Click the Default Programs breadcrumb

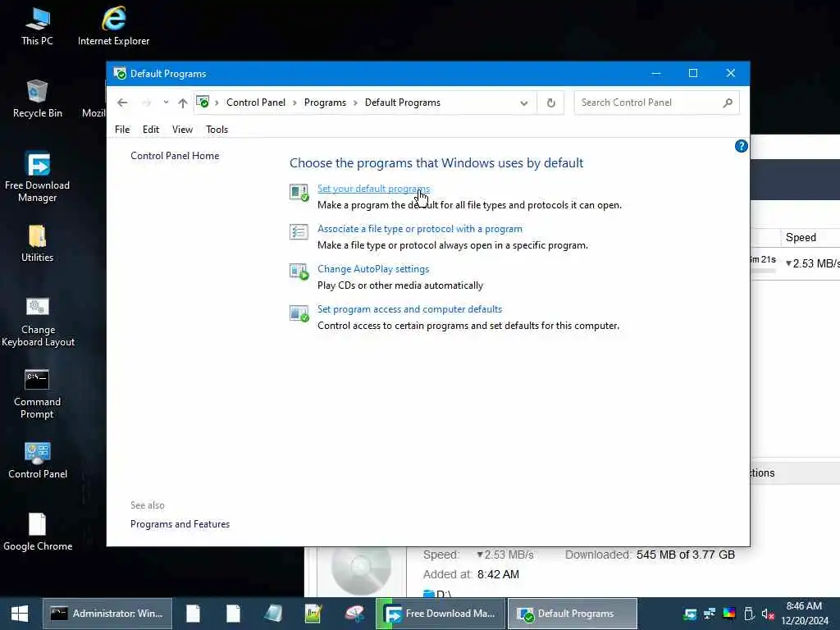coord(402,103)
